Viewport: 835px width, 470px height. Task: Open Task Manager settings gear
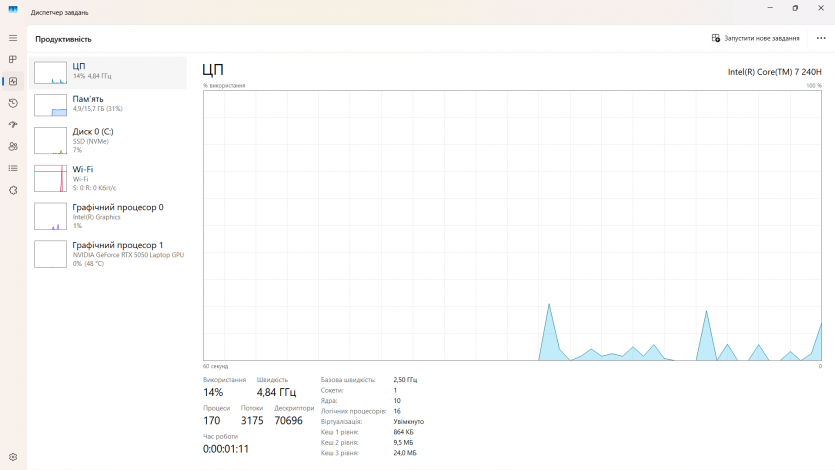13,457
